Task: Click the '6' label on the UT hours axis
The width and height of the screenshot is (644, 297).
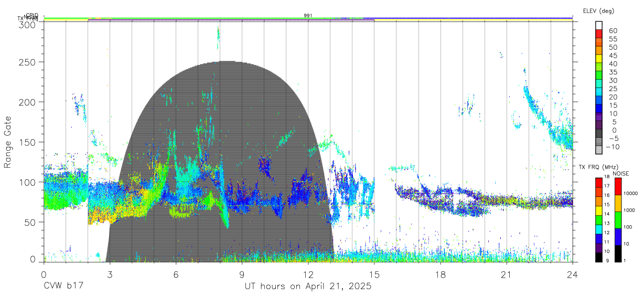Action: click(x=176, y=274)
